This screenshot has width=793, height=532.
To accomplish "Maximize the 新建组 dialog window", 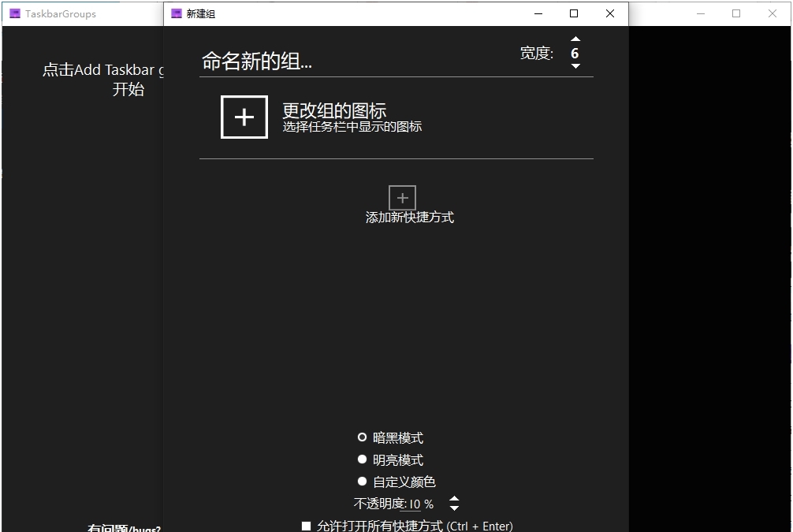I will click(x=574, y=13).
